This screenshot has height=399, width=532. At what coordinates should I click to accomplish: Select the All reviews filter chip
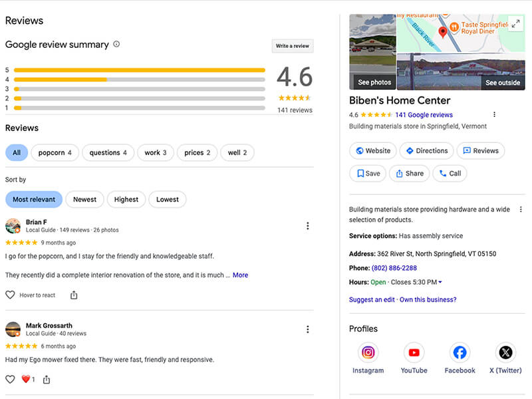17,153
